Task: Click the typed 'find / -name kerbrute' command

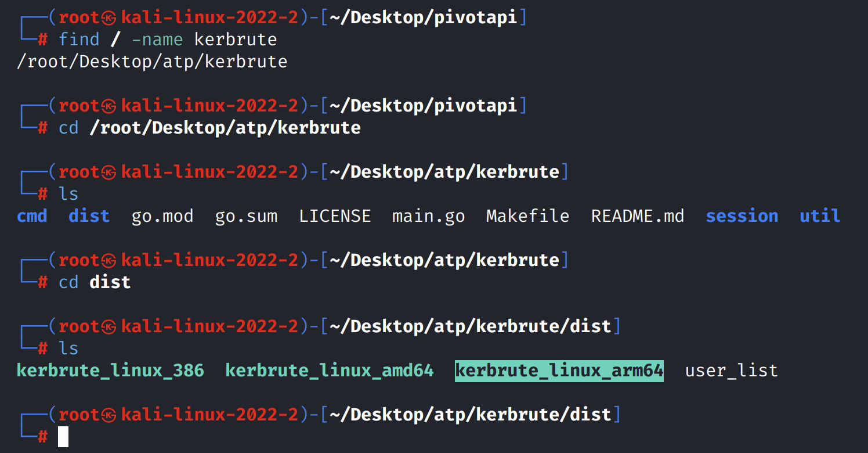Action: (x=168, y=39)
